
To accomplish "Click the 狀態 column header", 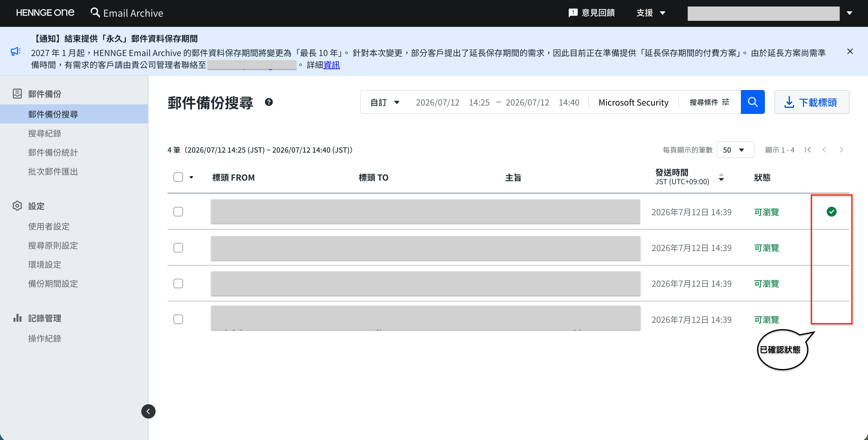I will point(762,177).
